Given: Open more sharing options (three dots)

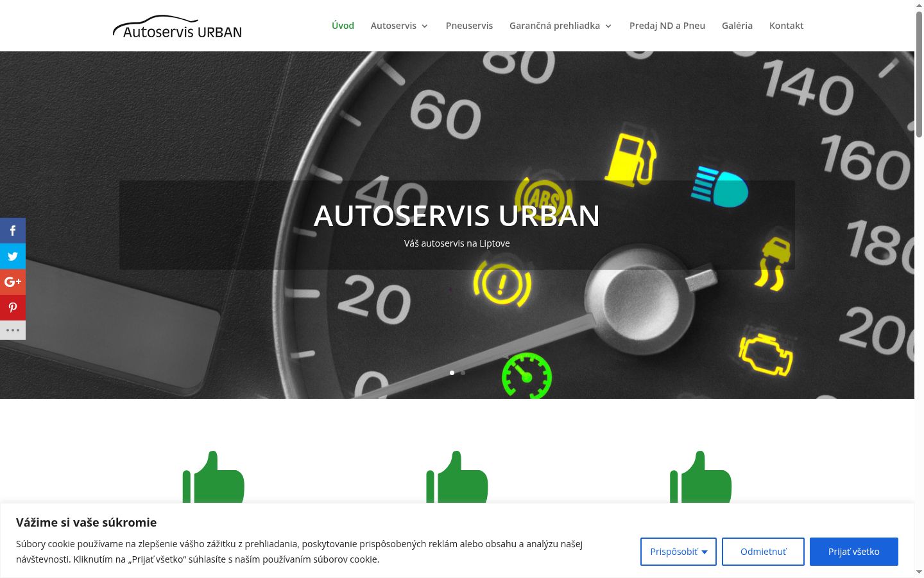Looking at the screenshot, I should click(x=13, y=330).
